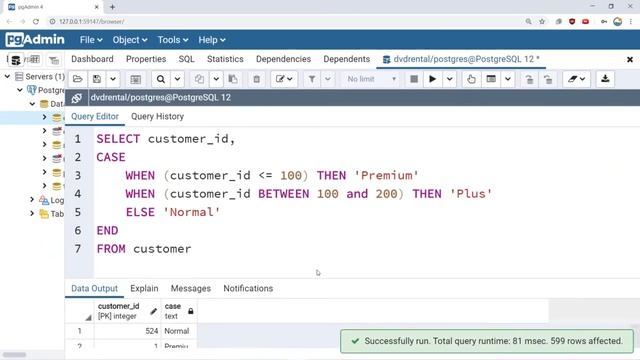Open the File menu
640x360 pixels.
[91, 40]
